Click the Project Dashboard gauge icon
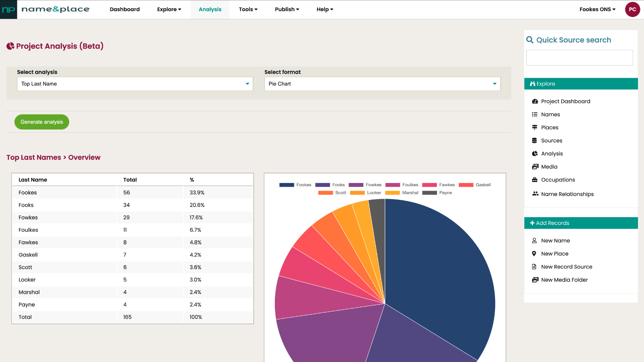This screenshot has width=644, height=362. 535,101
